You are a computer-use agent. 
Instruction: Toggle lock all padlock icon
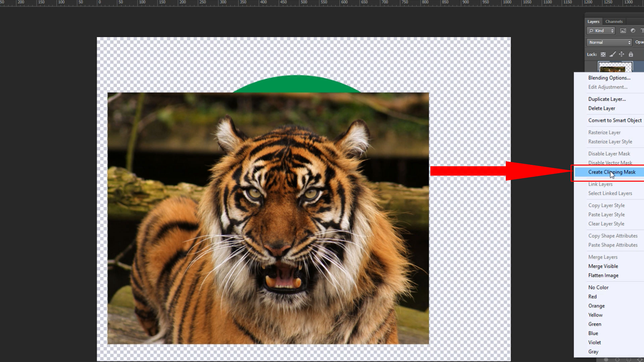631,54
